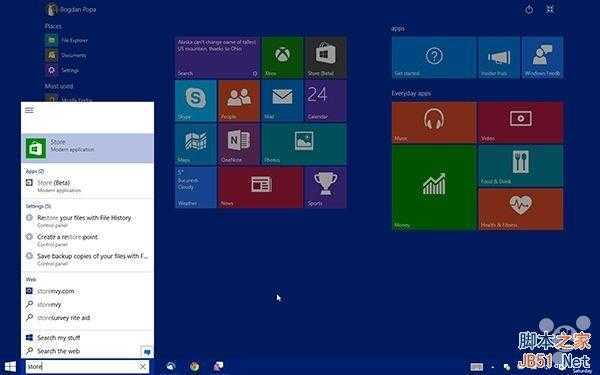Open the Music headphones tile
600x375 pixels.
click(x=434, y=122)
